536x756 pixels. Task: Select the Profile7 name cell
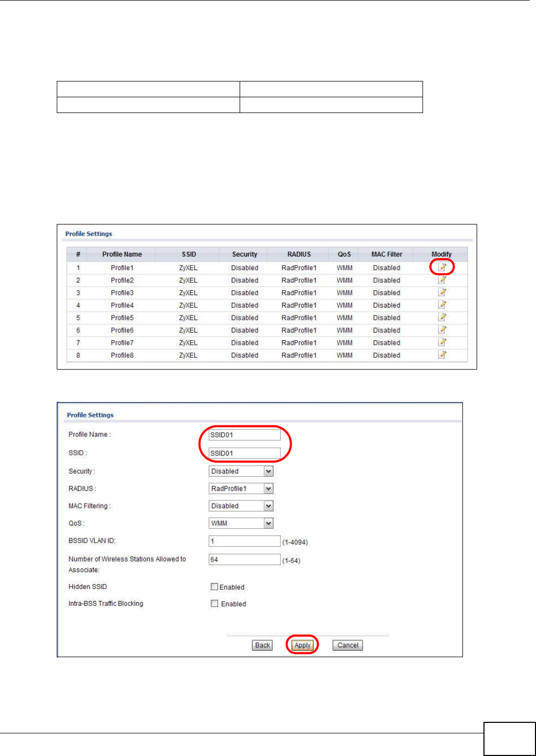122,343
